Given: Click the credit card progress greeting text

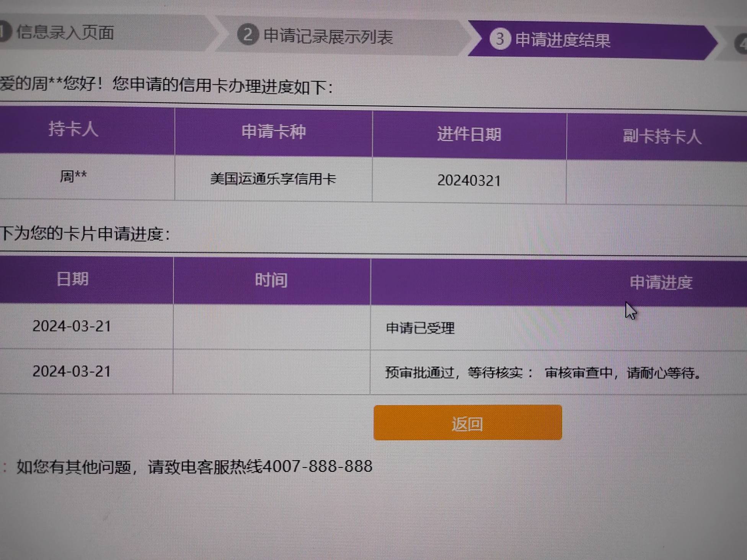Looking at the screenshot, I should tap(166, 85).
